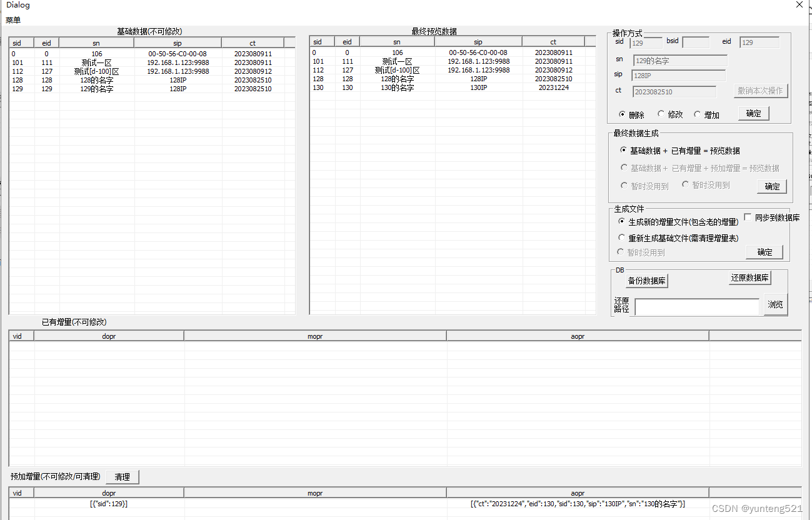812x520 pixels.
Task: Click 00-50-56-C0-00-08 in 最终预览数据 table
Action: [x=478, y=52]
